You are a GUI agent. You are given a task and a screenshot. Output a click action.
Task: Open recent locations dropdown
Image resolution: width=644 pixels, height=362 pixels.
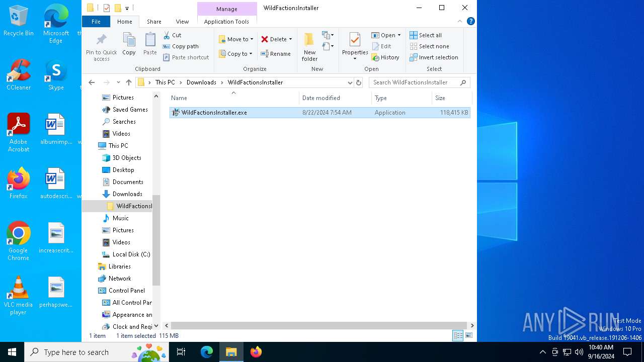tap(118, 82)
